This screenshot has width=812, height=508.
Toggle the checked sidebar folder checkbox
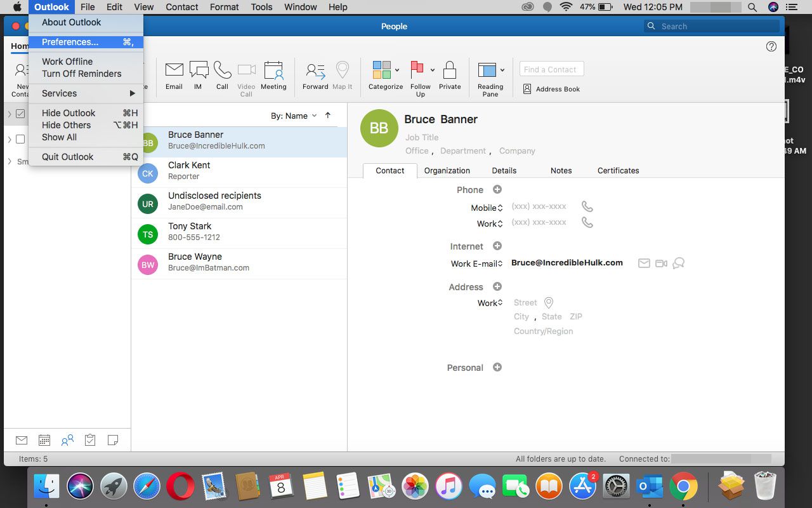point(20,114)
